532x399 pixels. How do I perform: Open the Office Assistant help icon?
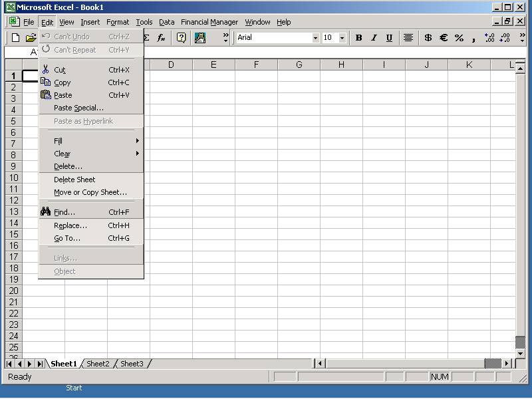[x=181, y=38]
